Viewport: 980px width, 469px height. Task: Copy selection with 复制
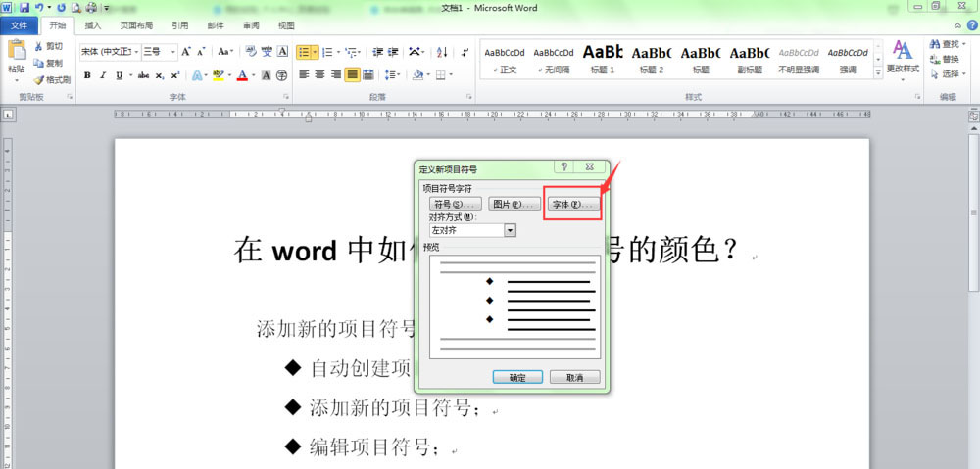(x=48, y=63)
